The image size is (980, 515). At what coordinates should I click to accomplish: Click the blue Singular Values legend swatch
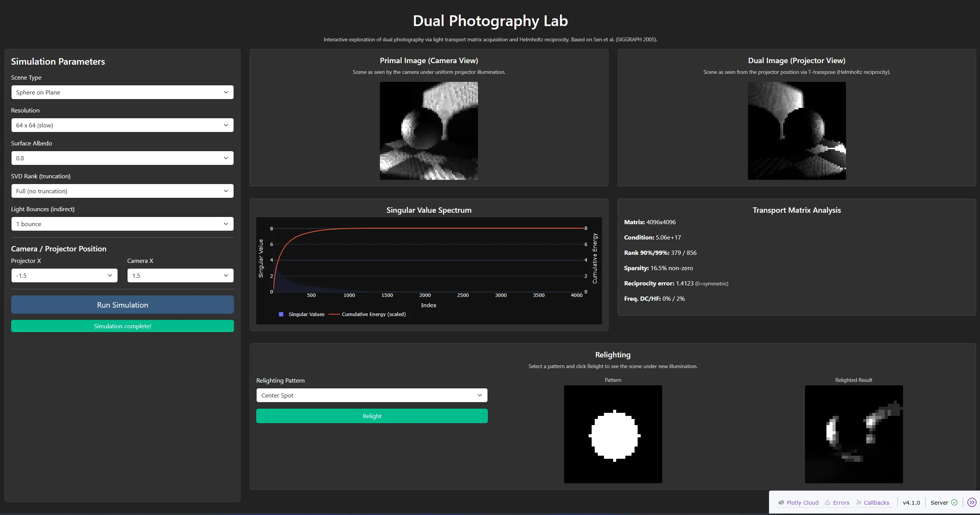click(x=281, y=314)
